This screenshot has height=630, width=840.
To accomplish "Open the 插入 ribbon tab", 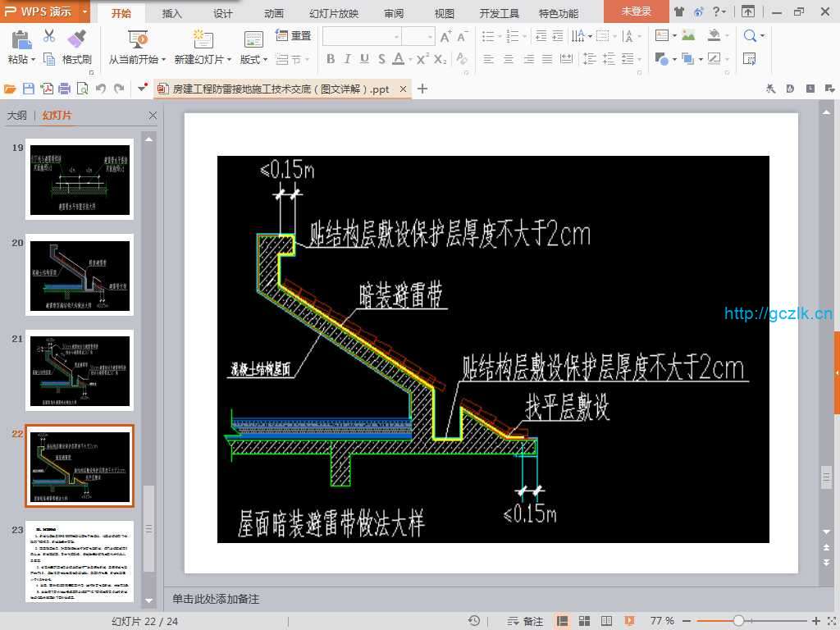I will (x=172, y=13).
